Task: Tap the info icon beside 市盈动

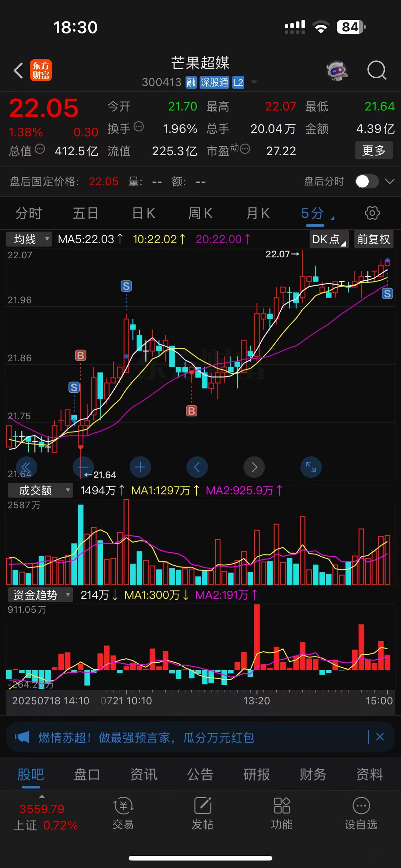Action: point(245,149)
